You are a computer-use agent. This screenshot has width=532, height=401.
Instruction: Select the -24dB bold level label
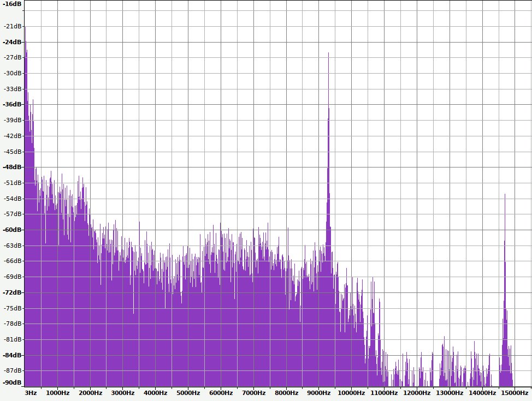tap(12, 42)
